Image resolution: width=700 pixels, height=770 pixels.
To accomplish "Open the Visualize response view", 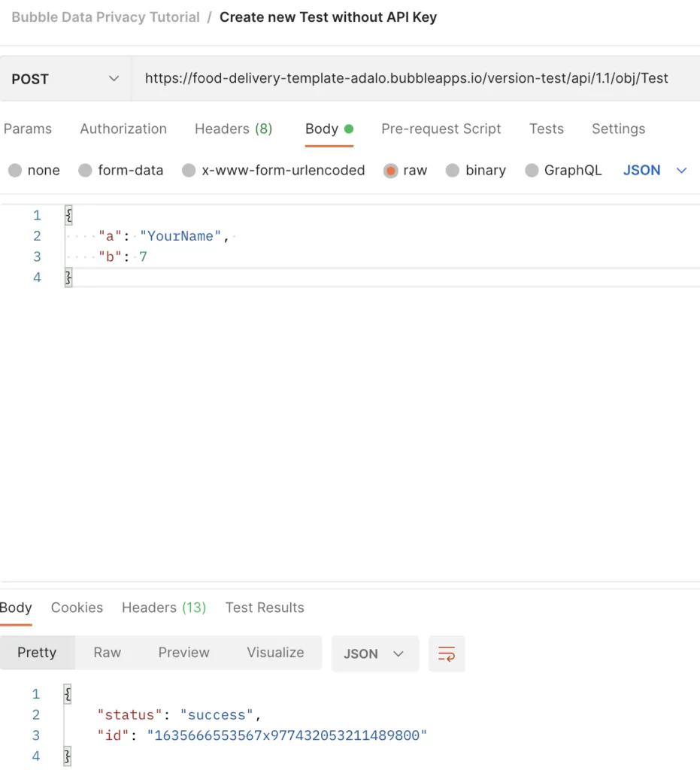I will [x=274, y=653].
